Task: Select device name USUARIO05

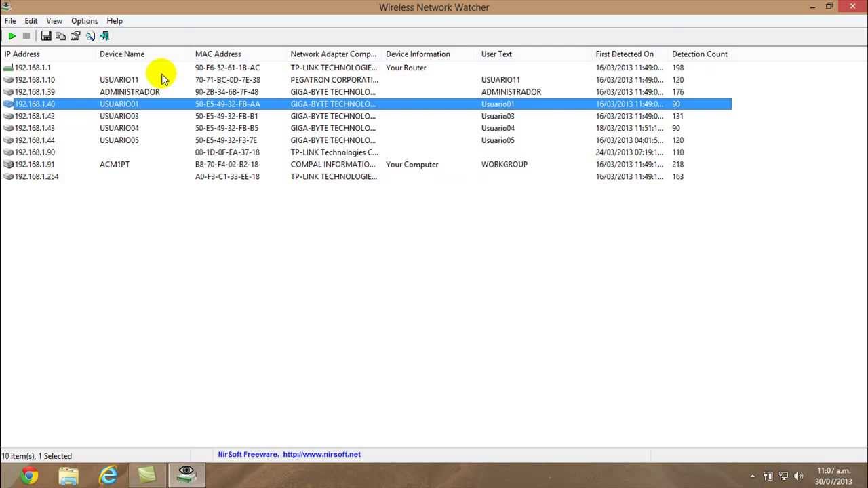Action: [x=119, y=140]
